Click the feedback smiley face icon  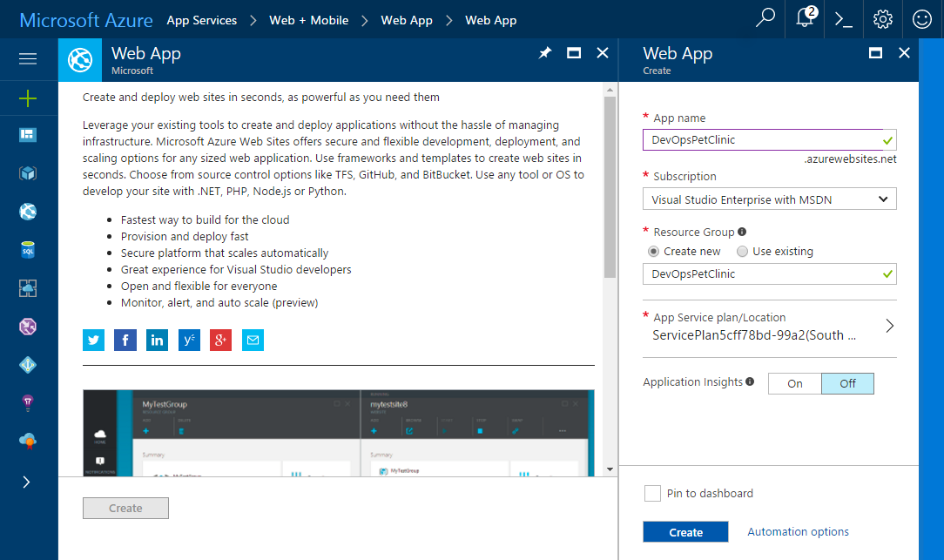point(921,19)
